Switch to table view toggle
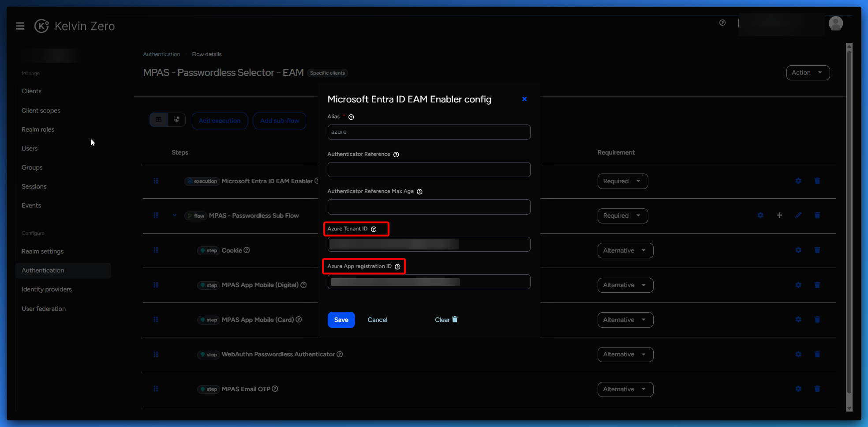The image size is (868, 427). point(159,120)
